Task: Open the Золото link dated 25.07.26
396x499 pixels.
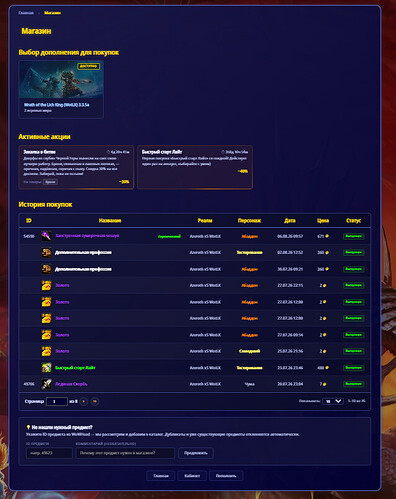Action: 62,351
